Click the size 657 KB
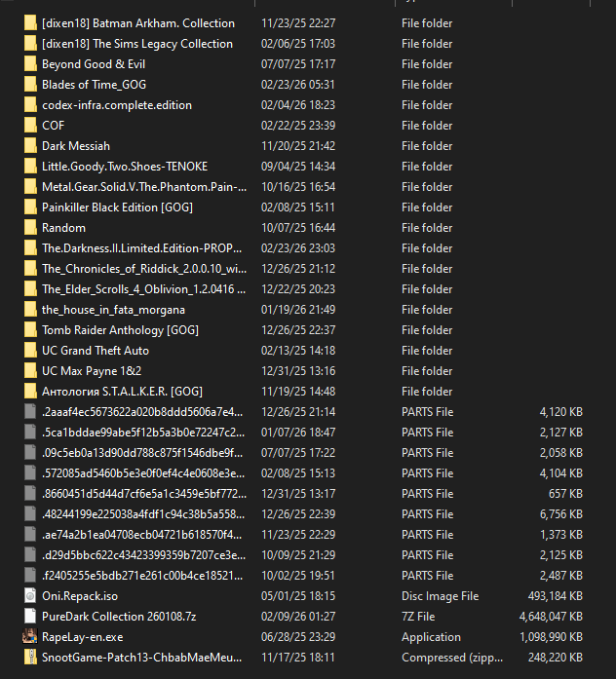This screenshot has height=679, width=616. pyautogui.click(x=565, y=494)
